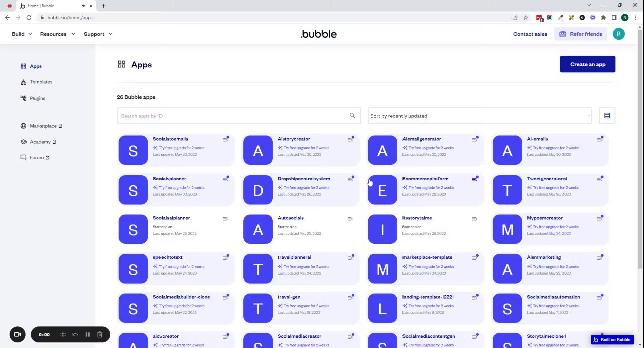The image size is (644, 348).
Task: Click Try free upgrade under Tweetgeneratorai
Action: 553,188
